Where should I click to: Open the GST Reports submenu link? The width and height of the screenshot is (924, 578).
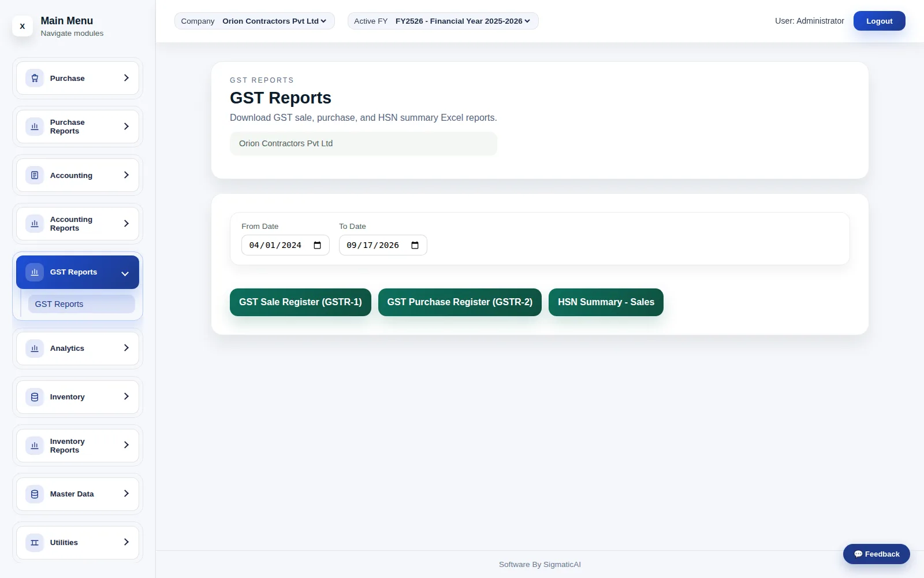(81, 304)
